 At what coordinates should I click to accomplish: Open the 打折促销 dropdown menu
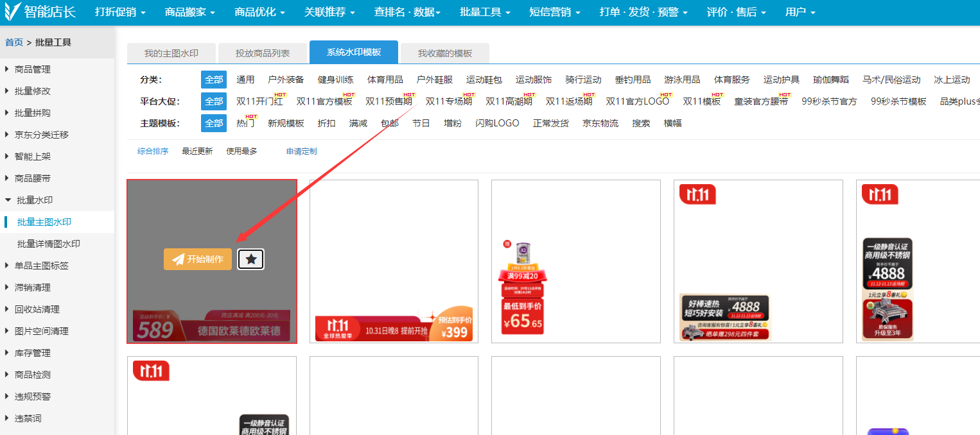click(x=120, y=12)
